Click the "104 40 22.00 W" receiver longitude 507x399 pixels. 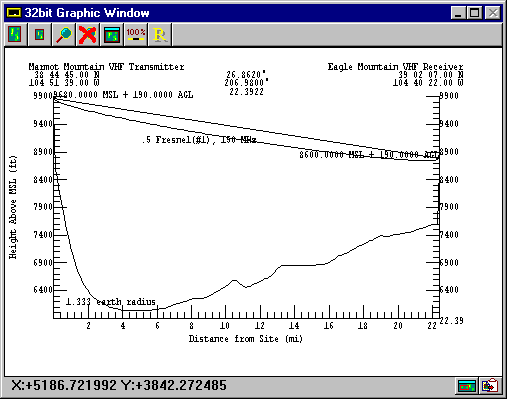pyautogui.click(x=428, y=82)
